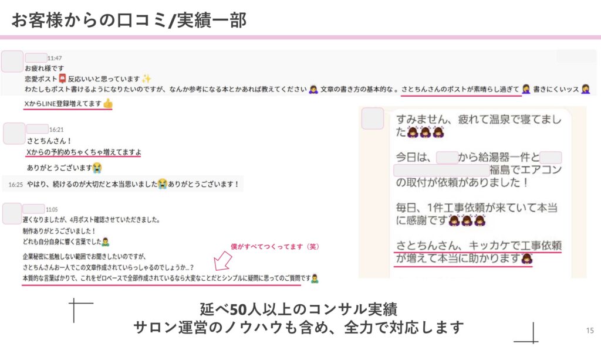This screenshot has width=601, height=364.
Task: Select the sparkles emoji after 反応いいと思っています
Action: point(147,78)
